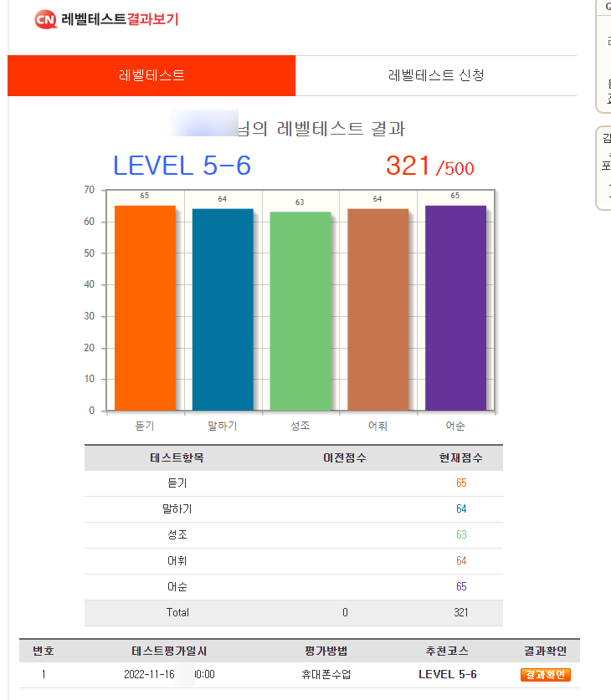The width and height of the screenshot is (611, 700).
Task: Click the 64 score in 어휘 row
Action: pos(461,560)
